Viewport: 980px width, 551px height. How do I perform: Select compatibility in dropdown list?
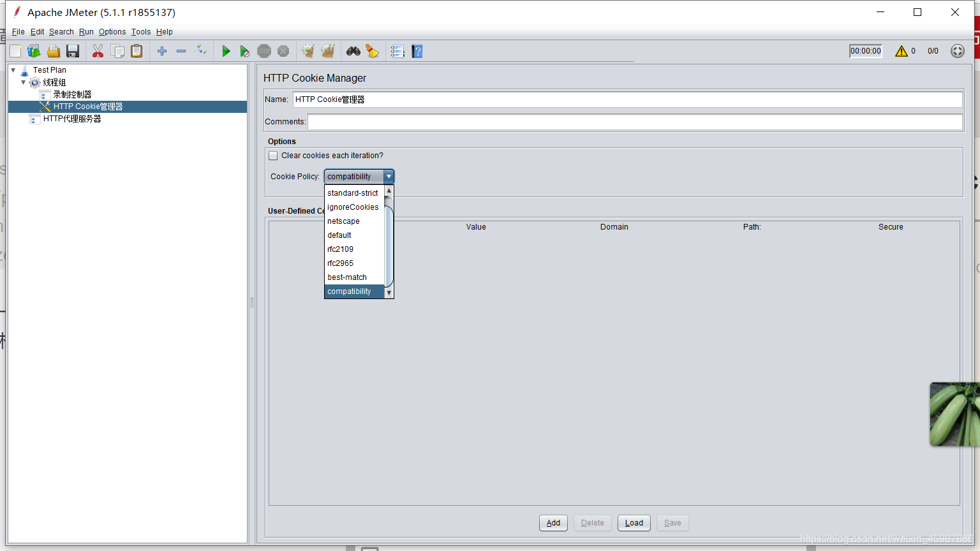point(354,291)
